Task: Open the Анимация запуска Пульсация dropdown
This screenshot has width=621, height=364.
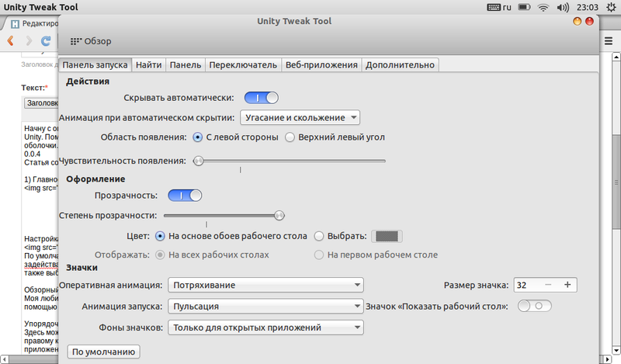Action: [x=265, y=306]
